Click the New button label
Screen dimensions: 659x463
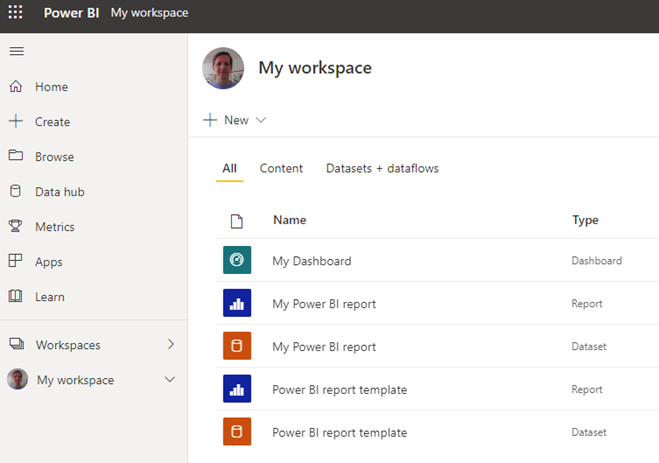236,120
